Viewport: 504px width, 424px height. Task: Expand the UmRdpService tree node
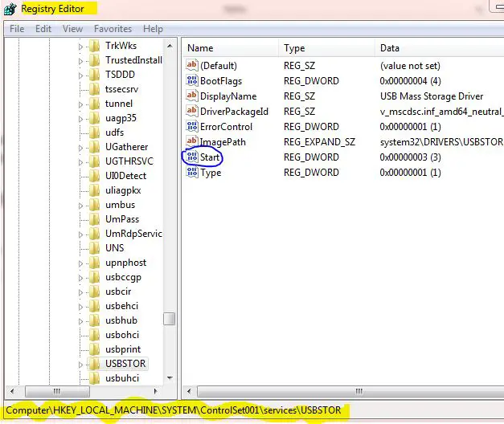pos(80,234)
